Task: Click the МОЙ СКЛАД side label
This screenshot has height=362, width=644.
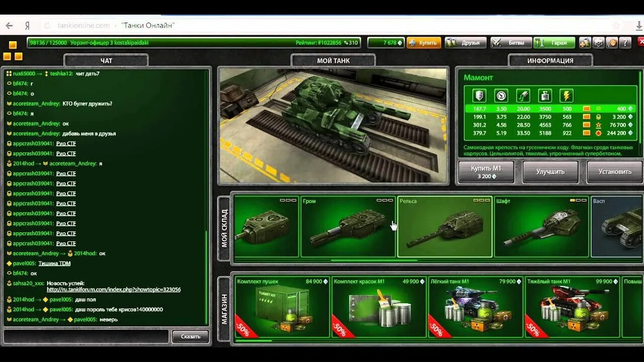Action: (224, 228)
